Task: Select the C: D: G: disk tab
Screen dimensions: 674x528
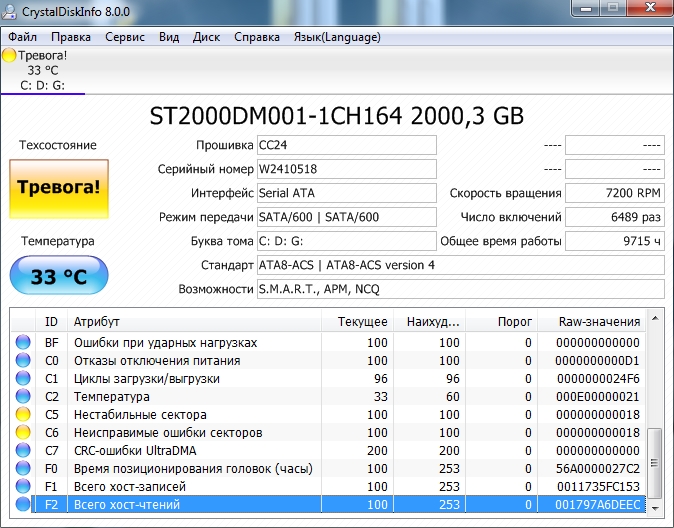Action: [x=43, y=71]
